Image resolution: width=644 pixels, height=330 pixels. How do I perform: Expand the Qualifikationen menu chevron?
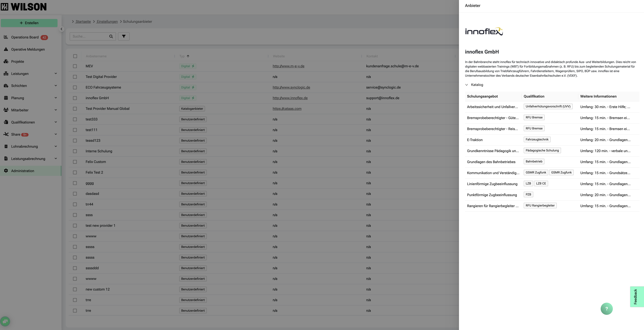(56, 122)
